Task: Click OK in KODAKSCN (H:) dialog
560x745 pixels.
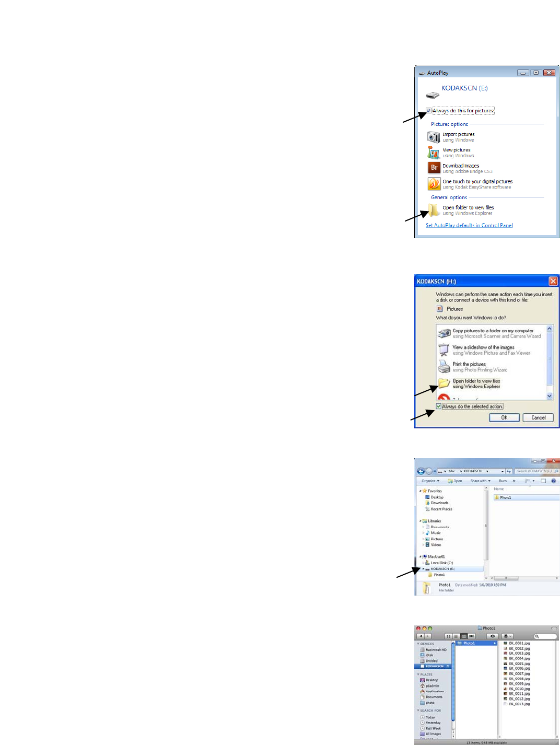Action: [x=504, y=417]
